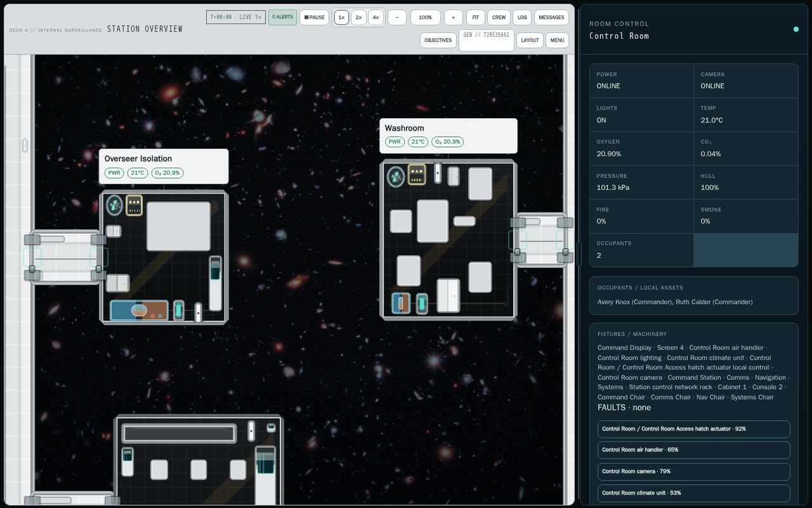Click the tall teal console on the bottom room's right
The image size is (812, 508).
point(265,475)
